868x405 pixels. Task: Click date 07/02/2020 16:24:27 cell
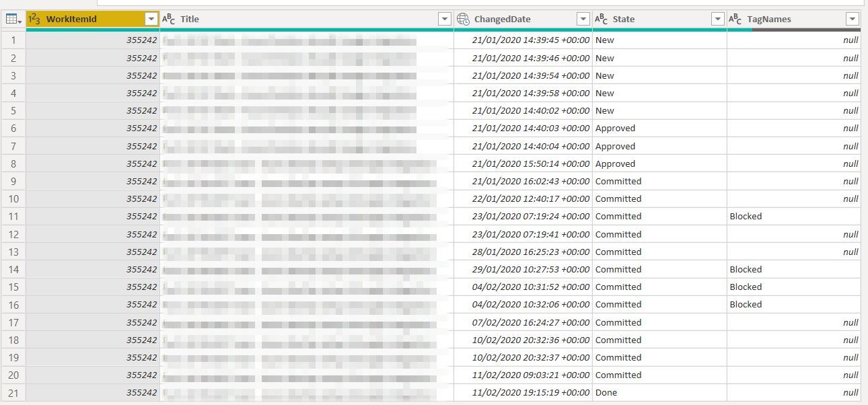pos(523,322)
